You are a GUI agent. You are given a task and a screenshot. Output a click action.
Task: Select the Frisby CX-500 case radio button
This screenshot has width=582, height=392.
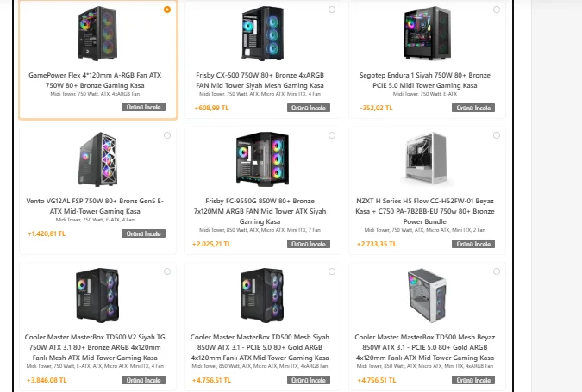(x=332, y=10)
